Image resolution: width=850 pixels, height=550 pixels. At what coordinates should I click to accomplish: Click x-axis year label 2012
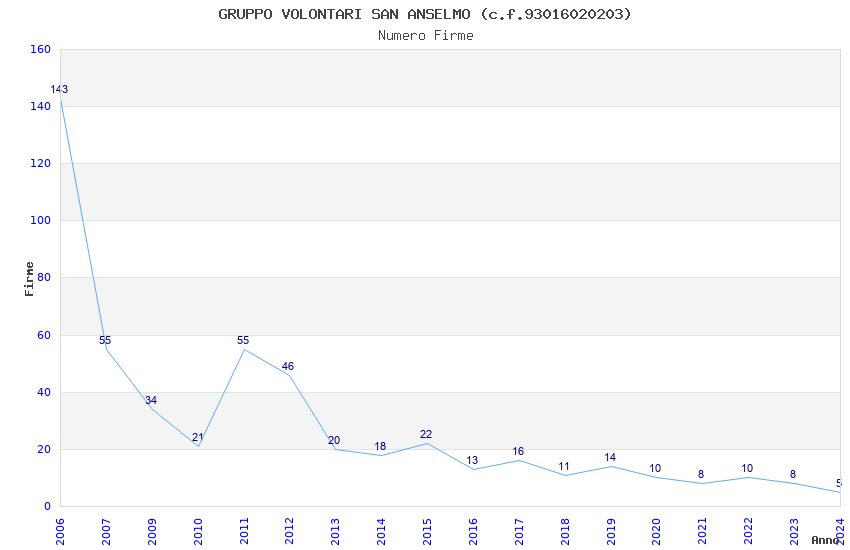(x=289, y=532)
